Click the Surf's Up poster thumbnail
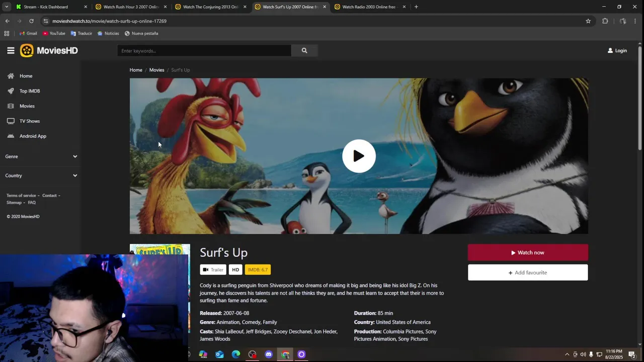 click(x=160, y=249)
